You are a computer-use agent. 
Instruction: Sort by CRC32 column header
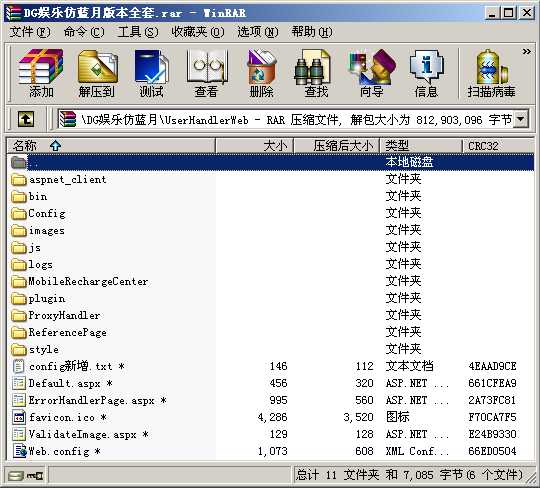498,146
